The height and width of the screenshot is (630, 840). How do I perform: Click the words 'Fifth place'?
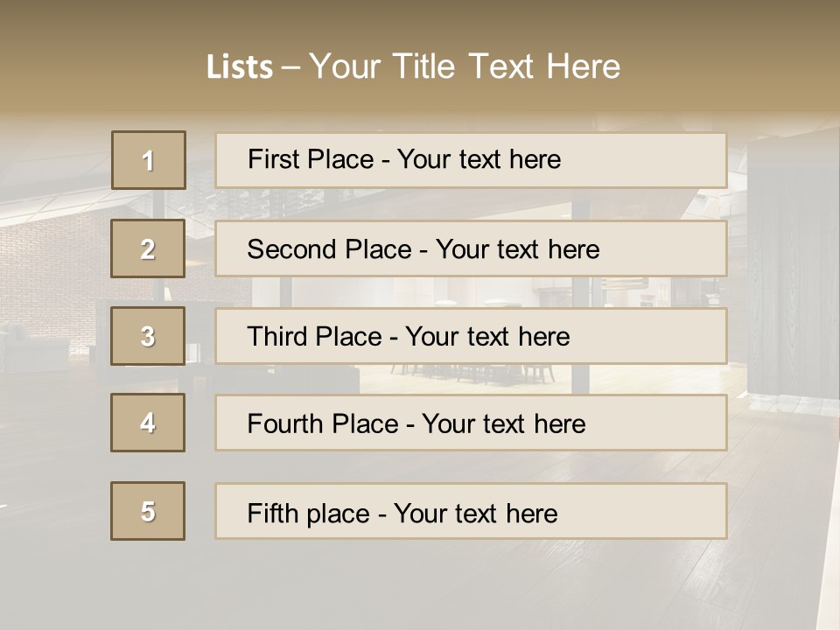[x=309, y=514]
